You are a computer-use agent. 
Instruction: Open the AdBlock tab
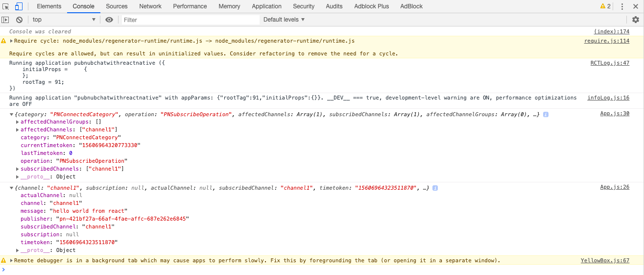click(411, 6)
